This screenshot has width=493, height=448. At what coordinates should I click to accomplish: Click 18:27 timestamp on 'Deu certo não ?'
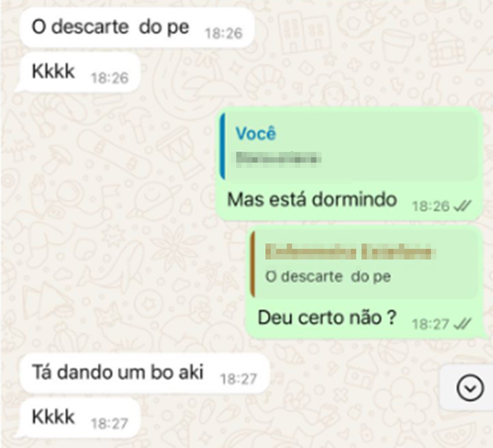click(x=431, y=324)
